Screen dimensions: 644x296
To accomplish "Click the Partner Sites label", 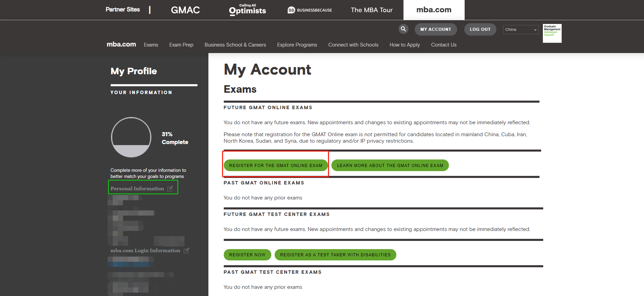I will point(123,10).
